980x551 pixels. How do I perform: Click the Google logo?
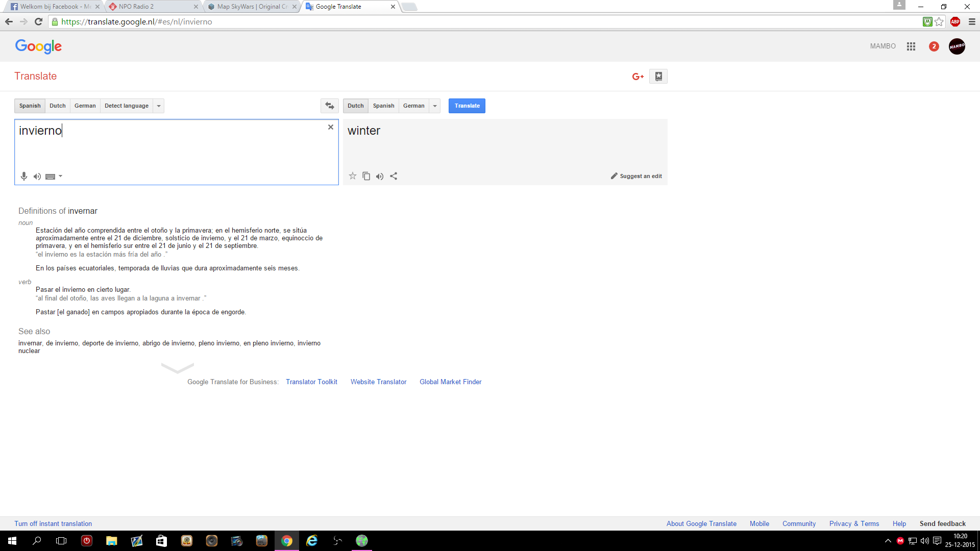pos(38,46)
